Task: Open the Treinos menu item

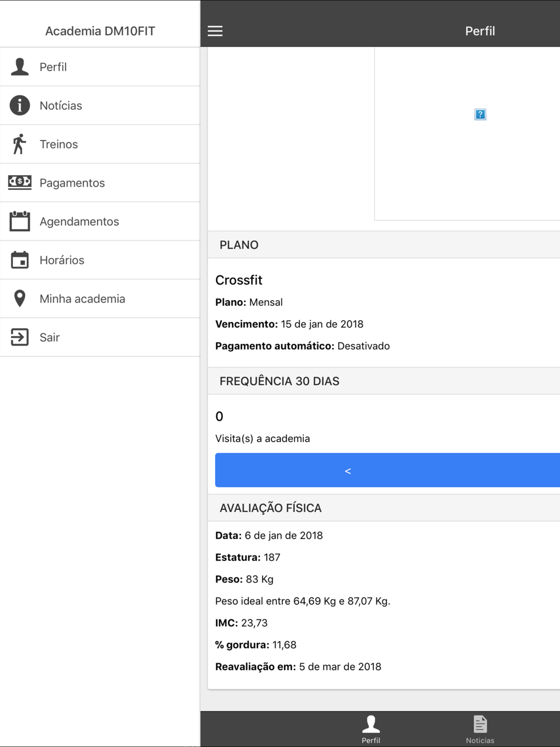Action: [59, 144]
